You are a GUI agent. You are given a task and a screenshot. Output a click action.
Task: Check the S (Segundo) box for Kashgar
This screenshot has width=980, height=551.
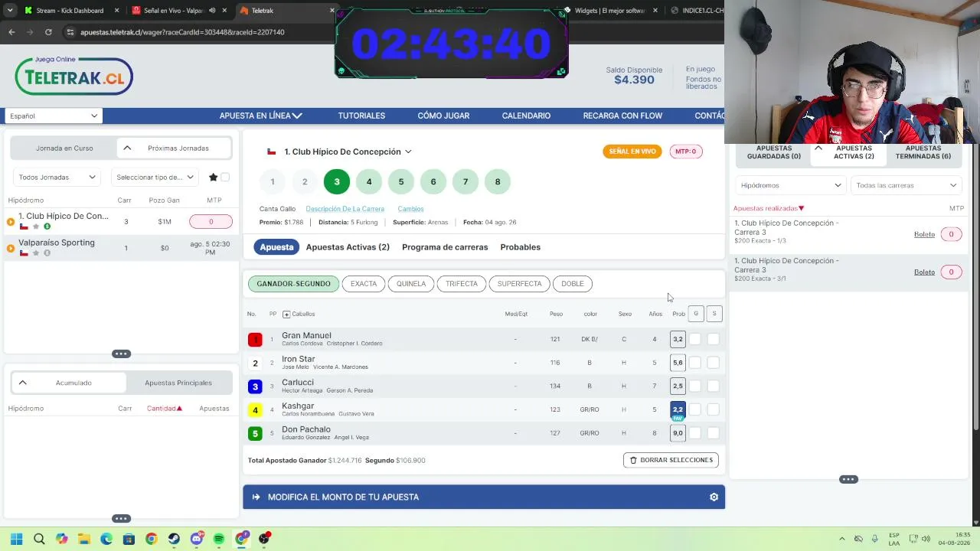[x=714, y=409]
